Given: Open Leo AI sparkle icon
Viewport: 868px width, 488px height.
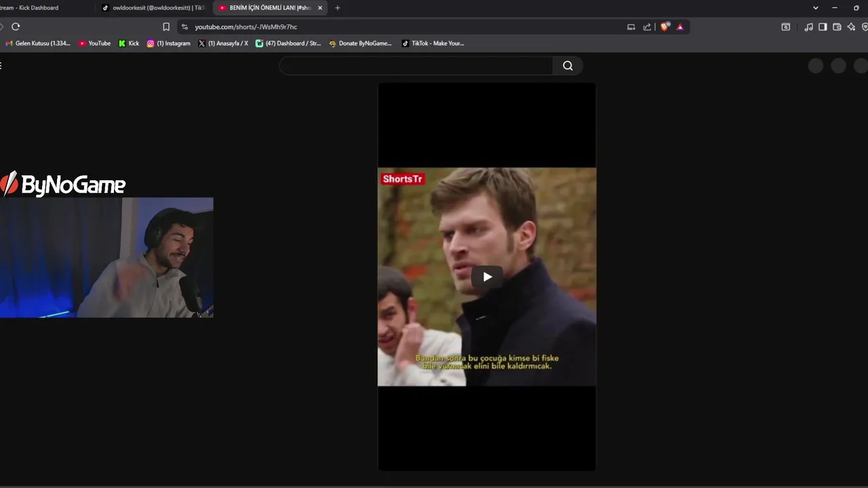Looking at the screenshot, I should (x=851, y=26).
